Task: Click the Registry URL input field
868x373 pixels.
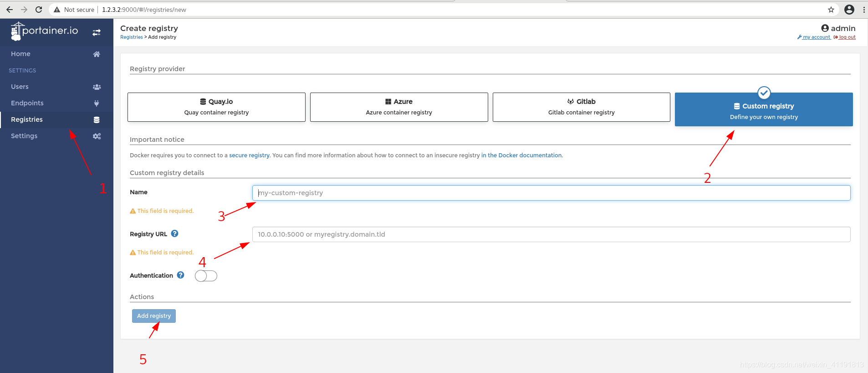Action: [x=551, y=234]
